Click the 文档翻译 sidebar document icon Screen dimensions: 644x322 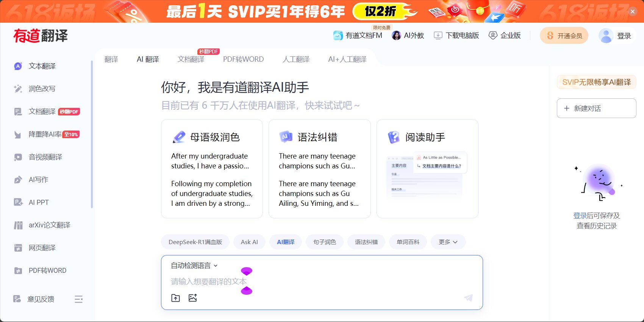(x=18, y=112)
